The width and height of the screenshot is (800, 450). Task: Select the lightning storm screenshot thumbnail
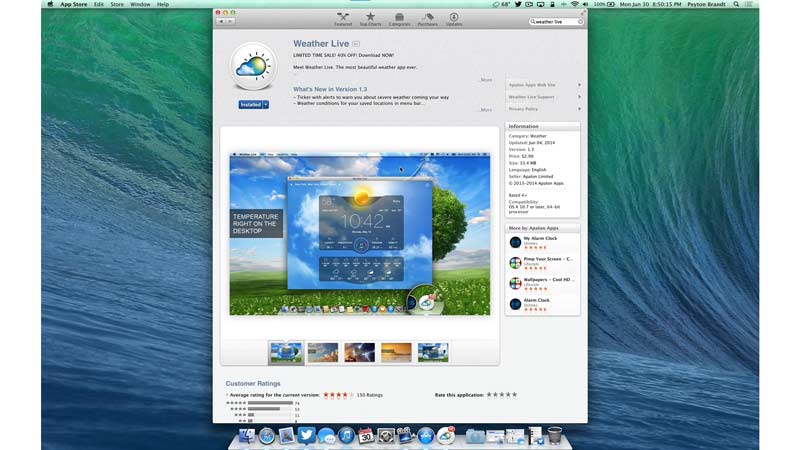coord(359,353)
